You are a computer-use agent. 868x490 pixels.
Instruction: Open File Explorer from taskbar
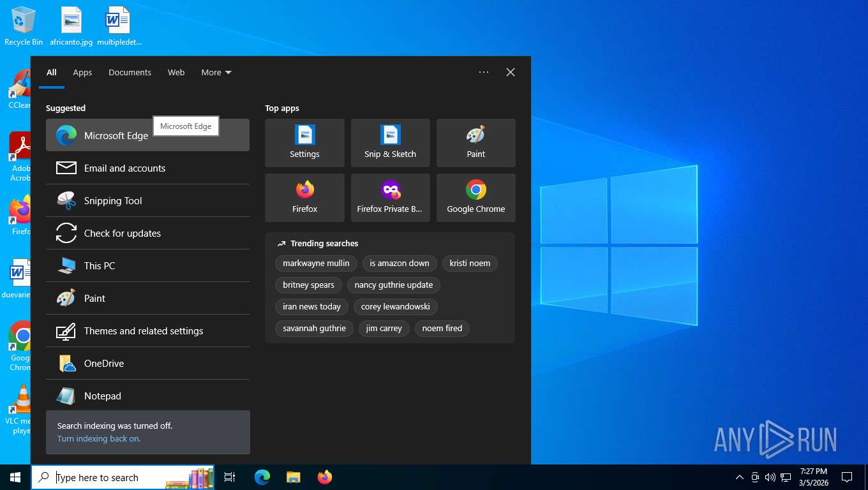(294, 477)
